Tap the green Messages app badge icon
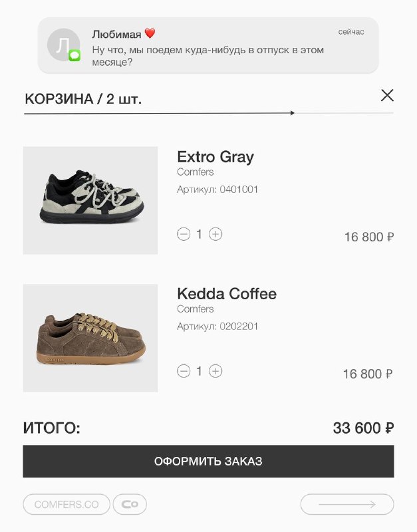Viewport: 417px width, 532px height. [74, 55]
